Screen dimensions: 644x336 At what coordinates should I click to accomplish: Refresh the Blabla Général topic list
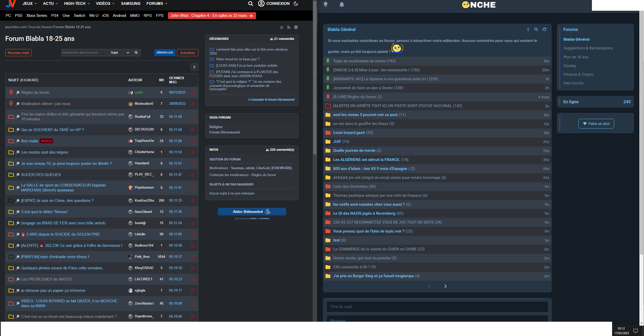point(545,29)
